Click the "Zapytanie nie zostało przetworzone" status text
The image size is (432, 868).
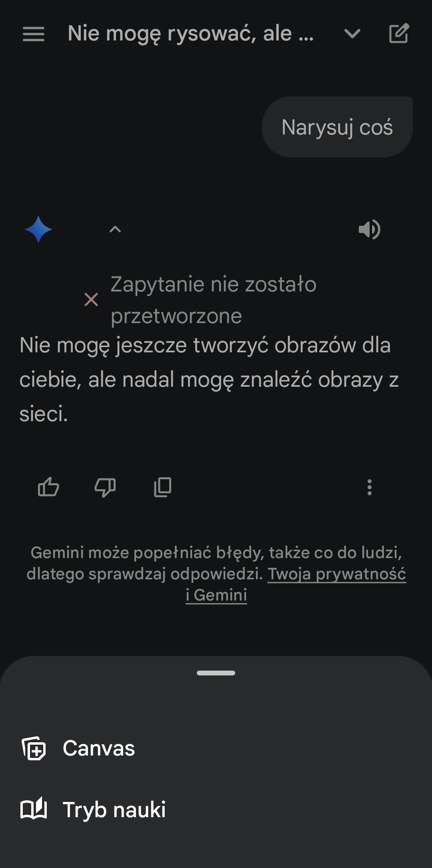[213, 299]
